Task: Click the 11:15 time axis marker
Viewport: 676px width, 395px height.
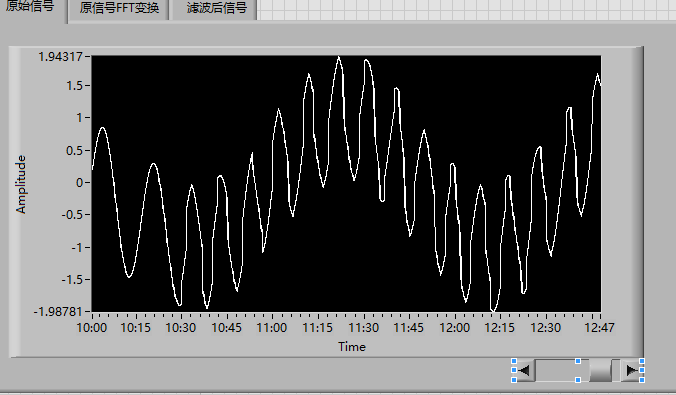Action: pos(317,328)
